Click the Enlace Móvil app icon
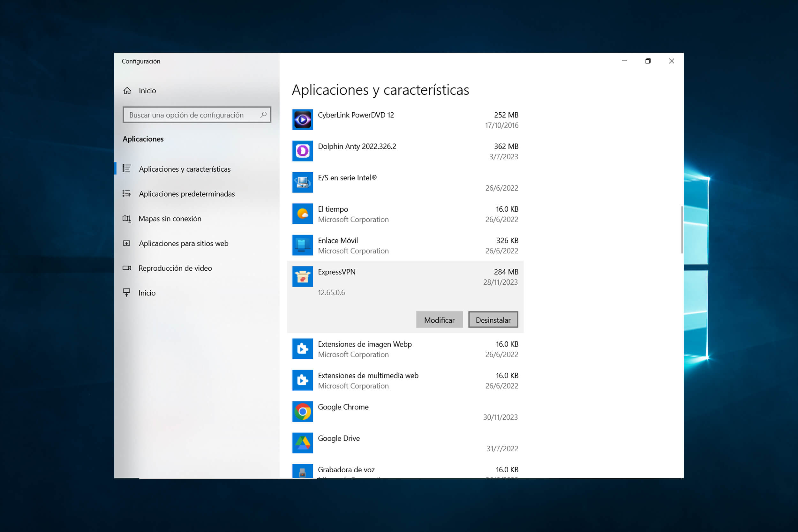Screen dimensions: 798x532 303,245
